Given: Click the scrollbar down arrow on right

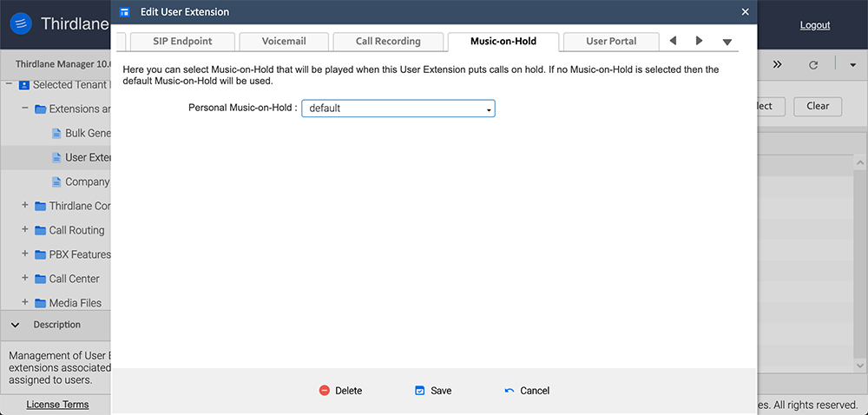Looking at the screenshot, I should [862, 366].
